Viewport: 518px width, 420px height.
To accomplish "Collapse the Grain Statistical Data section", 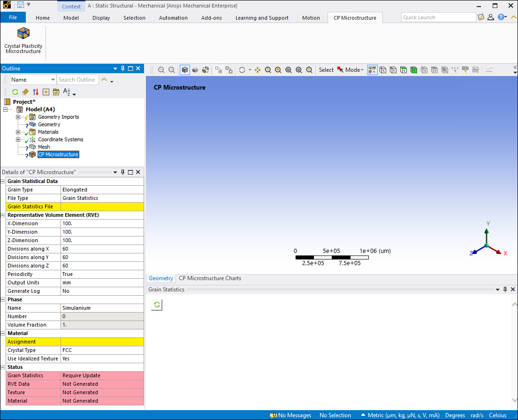I will point(3,181).
